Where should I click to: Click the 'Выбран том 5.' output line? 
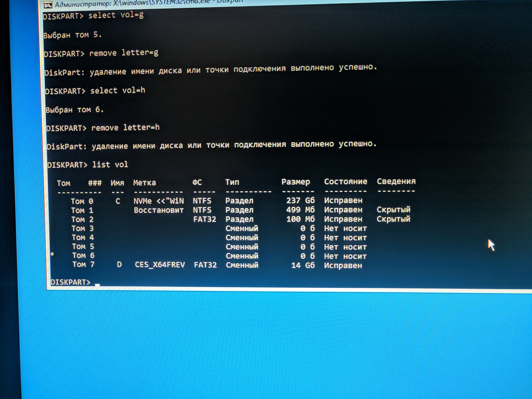[73, 35]
